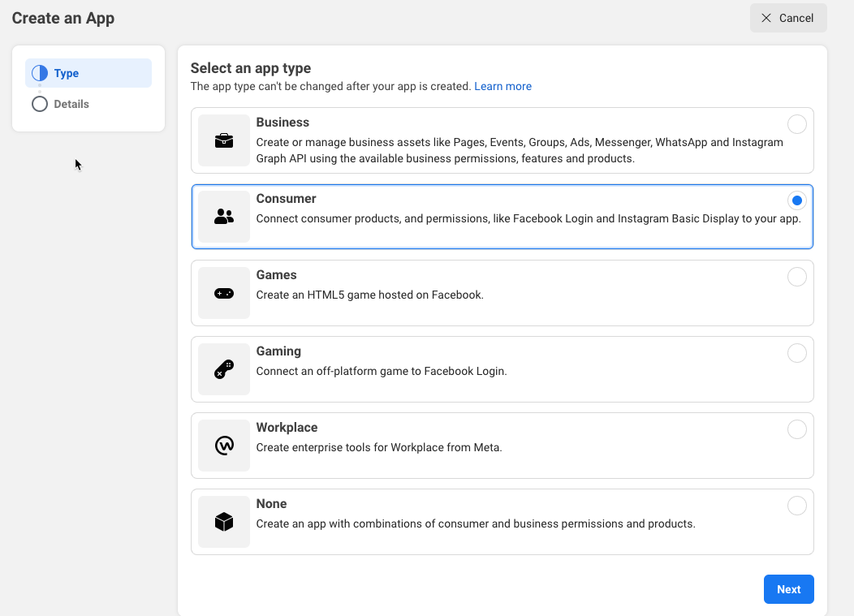This screenshot has height=616, width=854.
Task: Cancel app creation
Action: tap(788, 18)
